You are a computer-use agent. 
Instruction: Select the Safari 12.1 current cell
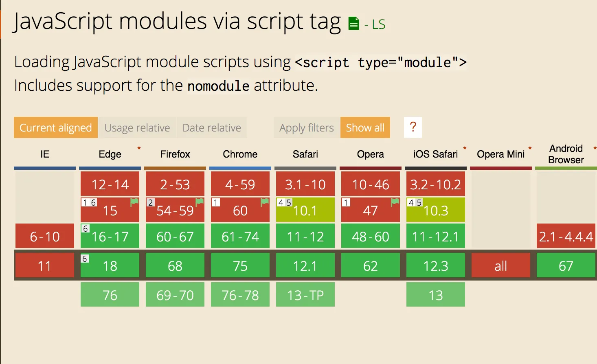click(305, 265)
